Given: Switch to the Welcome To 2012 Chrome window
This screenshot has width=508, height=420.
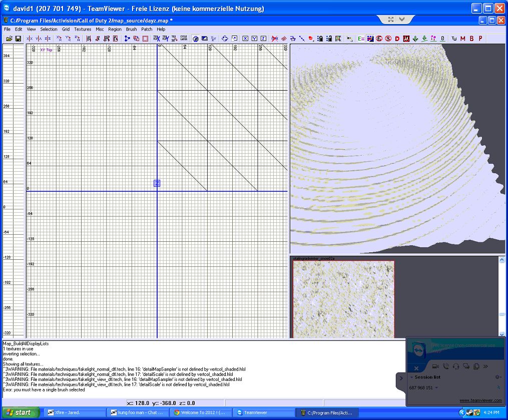Looking at the screenshot, I should click(x=201, y=412).
